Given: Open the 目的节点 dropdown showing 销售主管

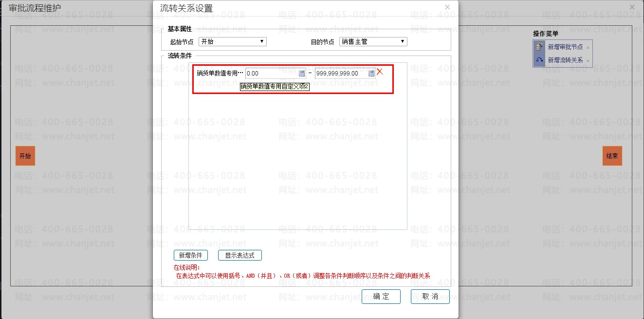Looking at the screenshot, I should point(402,41).
